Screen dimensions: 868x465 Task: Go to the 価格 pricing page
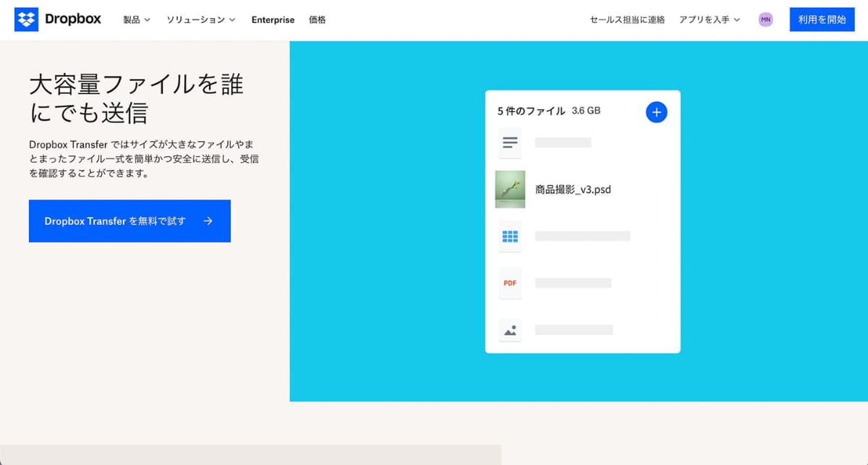318,20
